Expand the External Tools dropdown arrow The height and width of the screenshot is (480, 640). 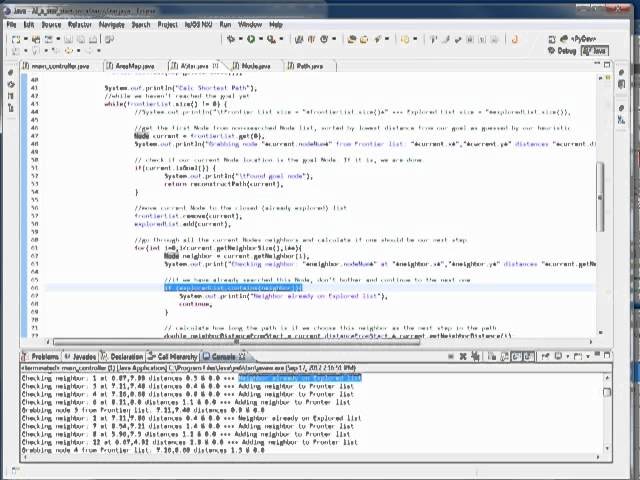click(x=281, y=39)
